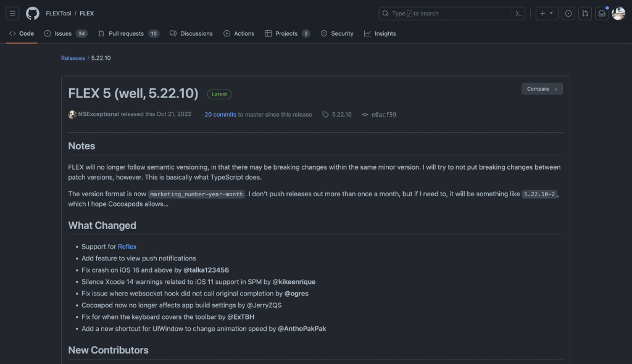
Task: Open notifications inbox icon
Action: (x=602, y=14)
